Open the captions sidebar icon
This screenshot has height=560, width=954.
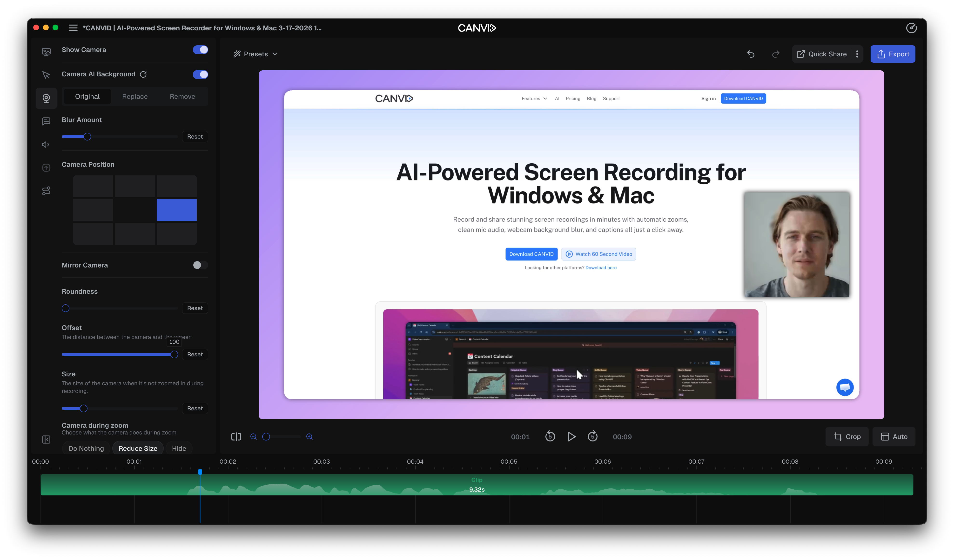tap(46, 121)
